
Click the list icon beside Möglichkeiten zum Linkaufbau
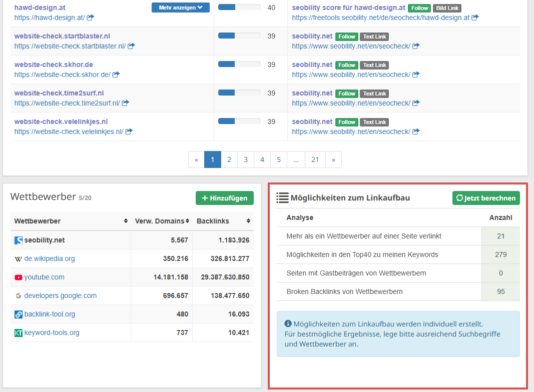click(282, 197)
